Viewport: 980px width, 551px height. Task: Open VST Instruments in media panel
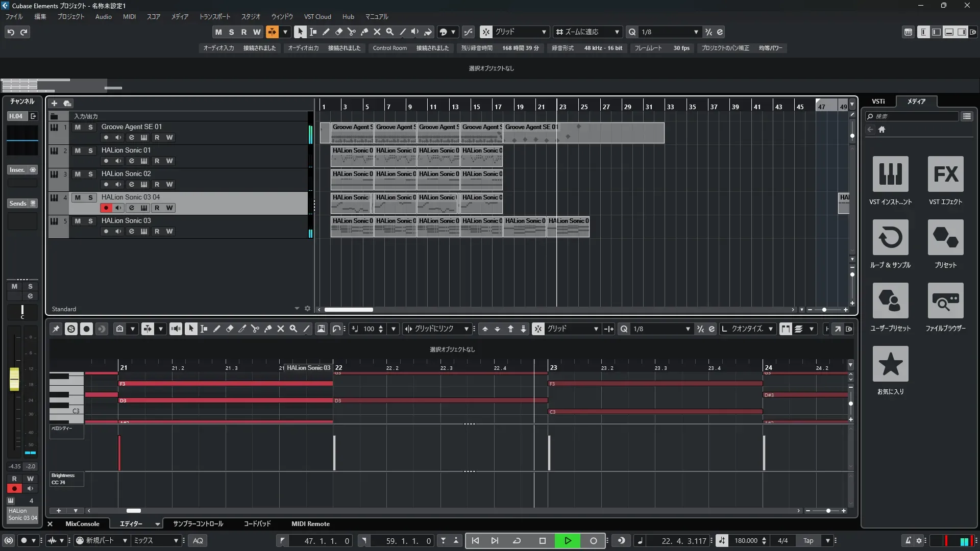tap(890, 174)
